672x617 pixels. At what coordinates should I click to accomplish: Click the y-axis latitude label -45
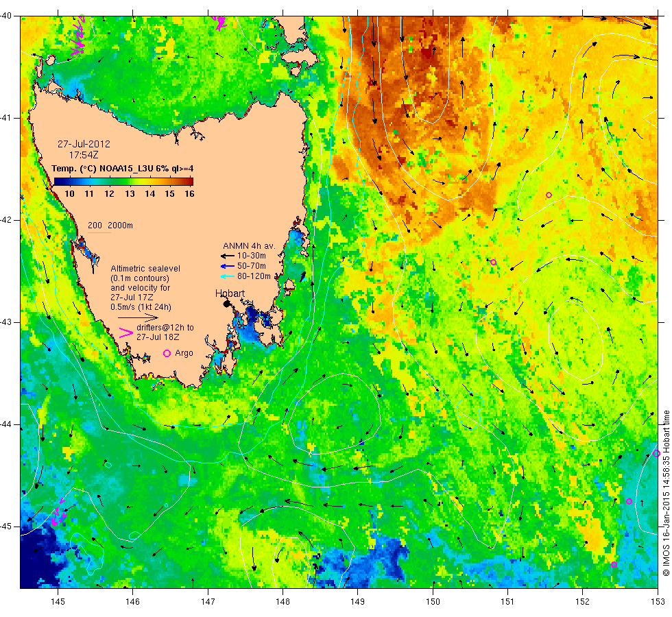[6, 527]
